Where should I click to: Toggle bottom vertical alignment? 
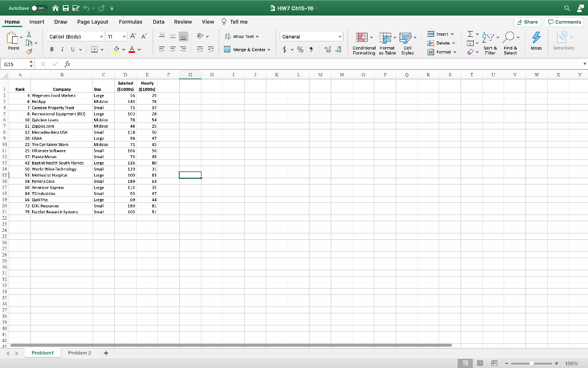click(183, 36)
